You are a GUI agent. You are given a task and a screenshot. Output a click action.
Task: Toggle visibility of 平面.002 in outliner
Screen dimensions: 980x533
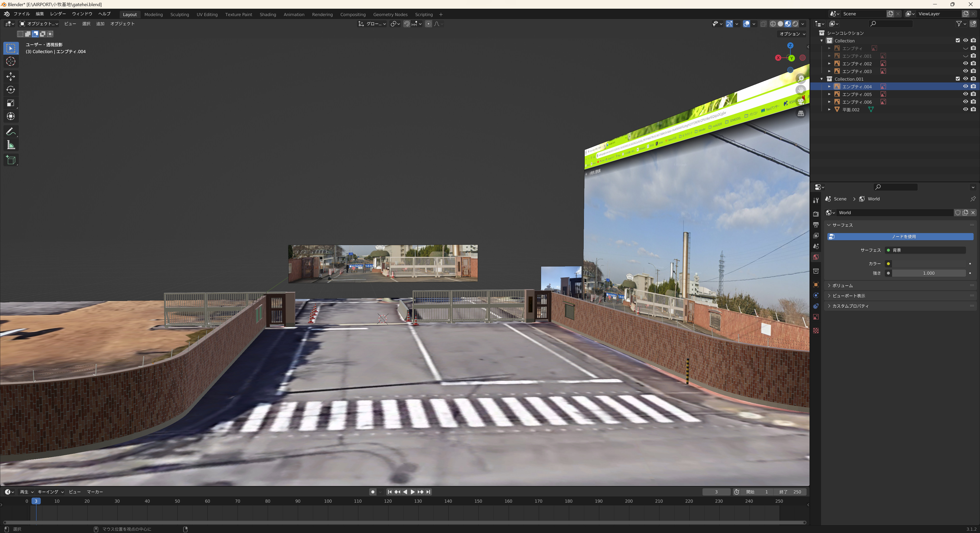(x=965, y=109)
